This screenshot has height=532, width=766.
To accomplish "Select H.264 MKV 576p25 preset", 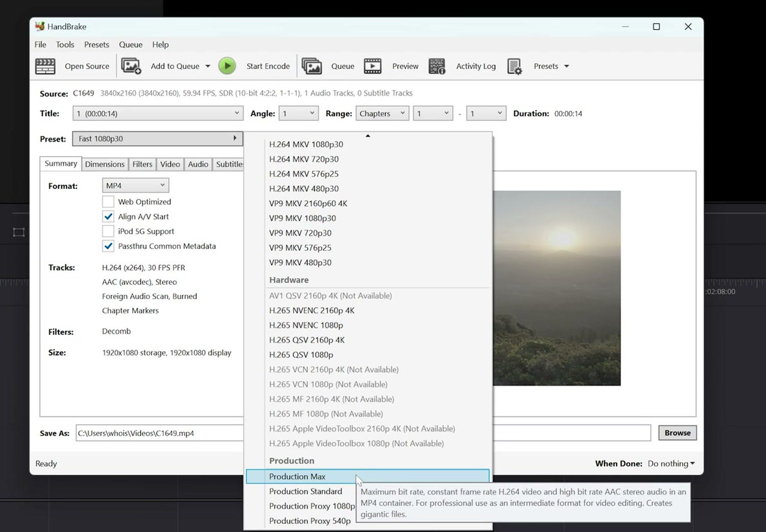I will click(x=368, y=174).
